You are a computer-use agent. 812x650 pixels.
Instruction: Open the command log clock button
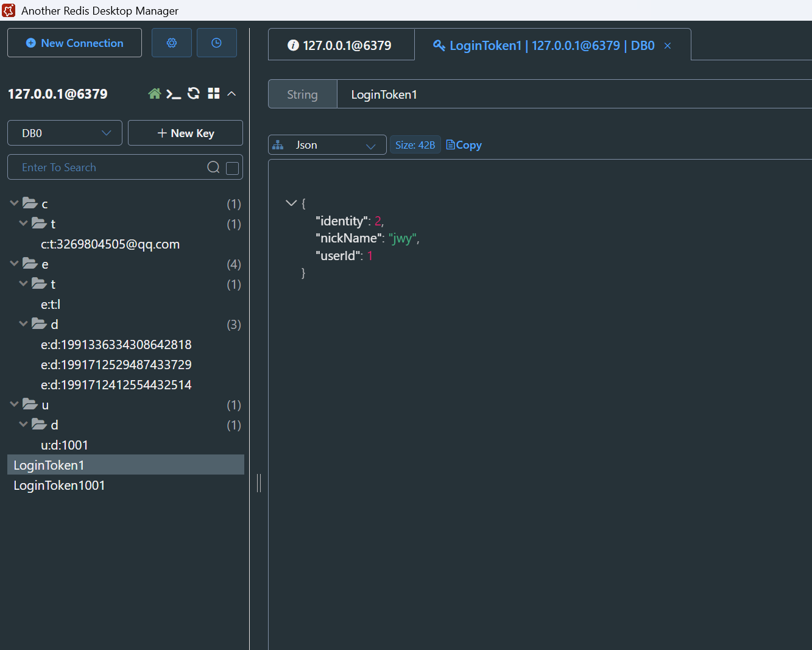coord(216,43)
